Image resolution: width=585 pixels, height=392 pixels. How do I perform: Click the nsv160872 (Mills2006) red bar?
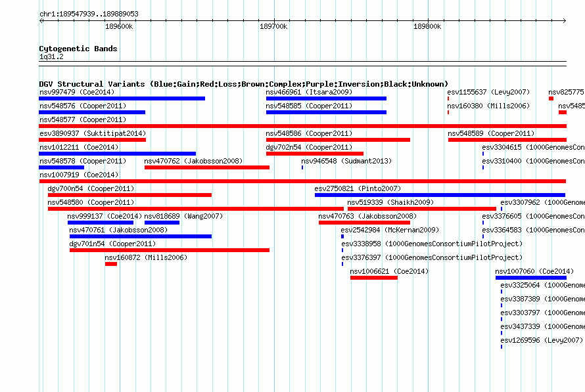coord(111,264)
